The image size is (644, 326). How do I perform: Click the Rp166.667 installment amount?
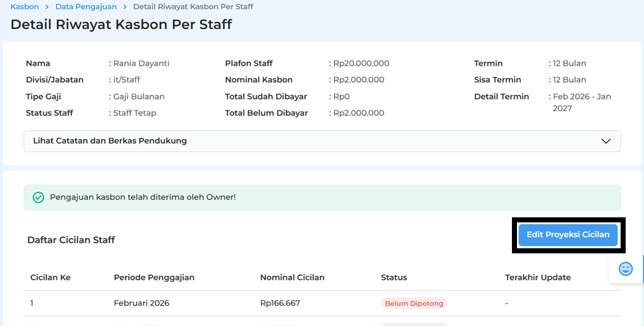[x=280, y=303]
